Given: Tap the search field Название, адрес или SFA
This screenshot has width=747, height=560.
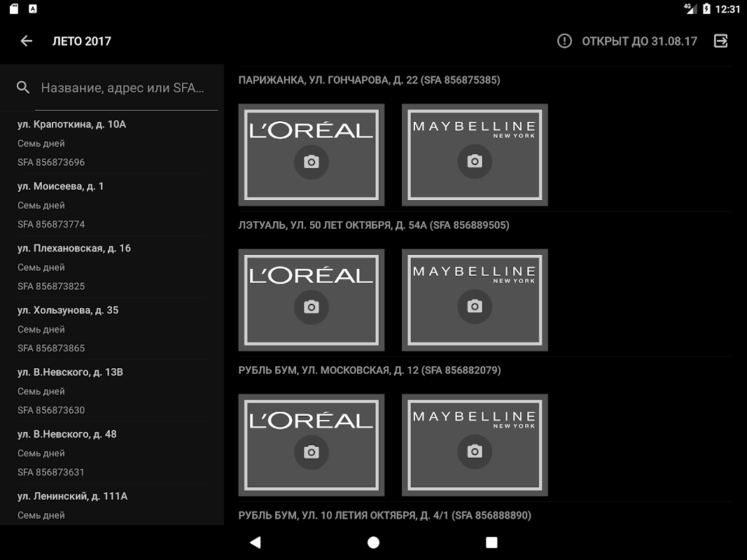Looking at the screenshot, I should point(126,87).
